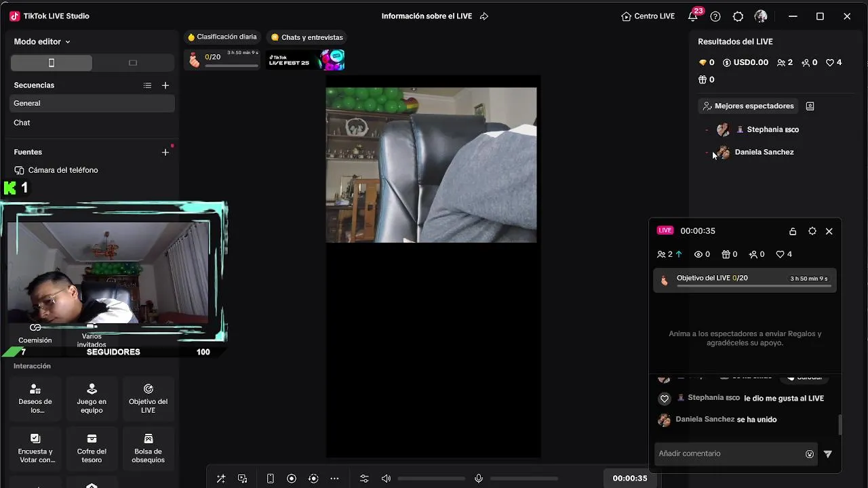Image resolution: width=868 pixels, height=488 pixels.
Task: Open the viewer list icon next to Mejores espectadores
Action: click(810, 106)
